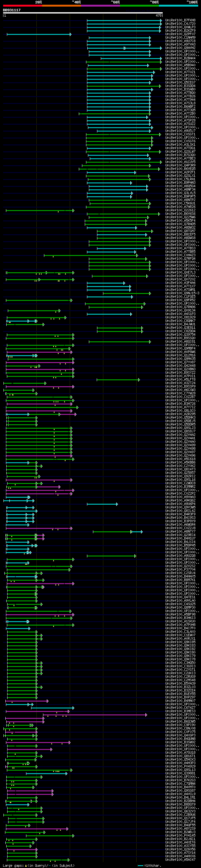
Task: Click the cyan ~100% identity legend segment
Action: 178,6
